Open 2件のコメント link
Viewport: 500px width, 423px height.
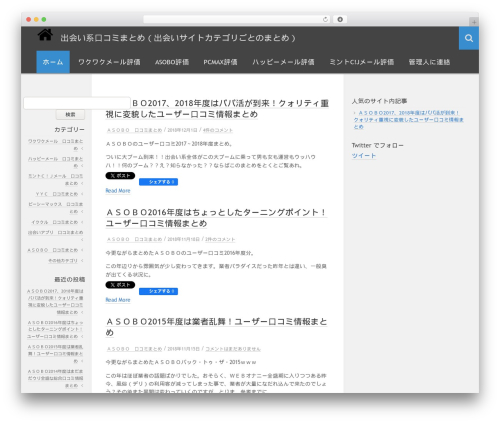coord(220,239)
